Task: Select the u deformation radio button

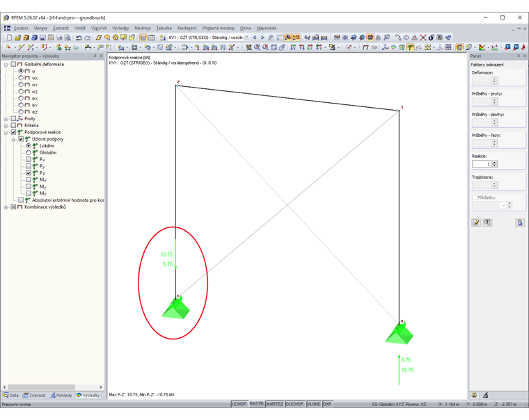Action: [21, 71]
